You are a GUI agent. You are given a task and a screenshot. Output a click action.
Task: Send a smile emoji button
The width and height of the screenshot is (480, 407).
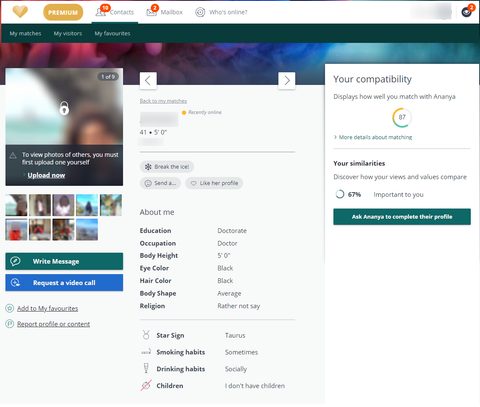160,183
